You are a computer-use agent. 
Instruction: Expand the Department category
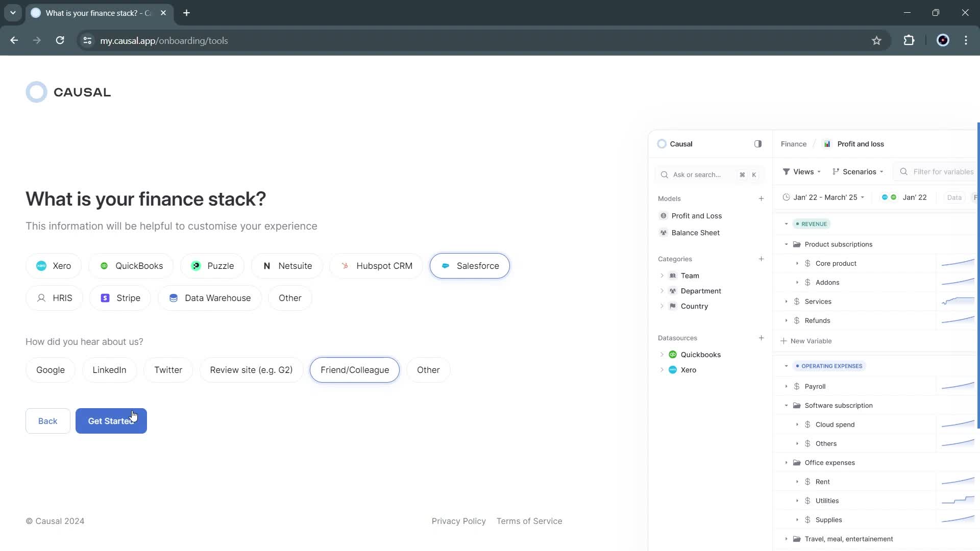(663, 291)
